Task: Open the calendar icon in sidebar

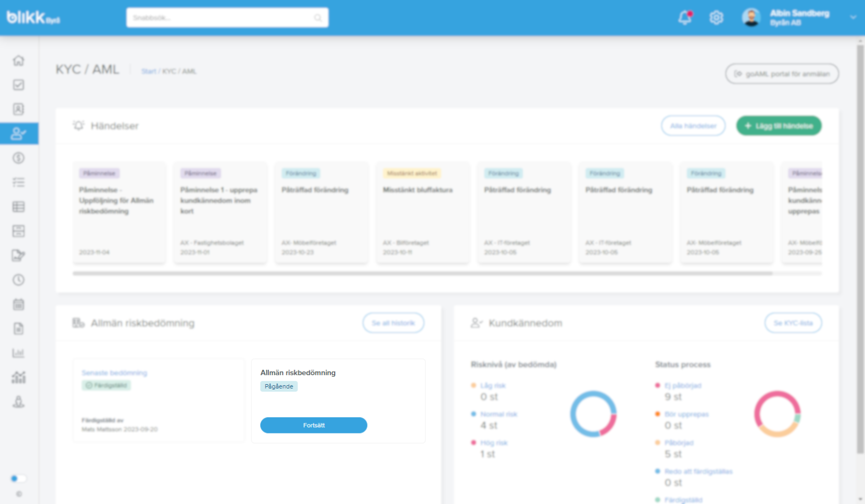Action: 19,304
